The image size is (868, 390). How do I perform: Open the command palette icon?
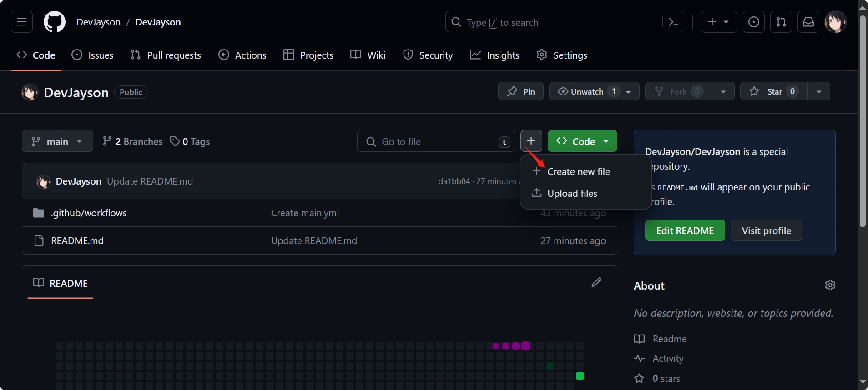(673, 22)
